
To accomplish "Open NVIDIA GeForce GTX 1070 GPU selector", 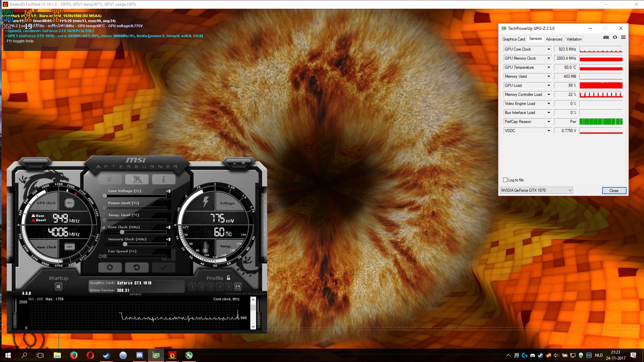I will (x=536, y=190).
